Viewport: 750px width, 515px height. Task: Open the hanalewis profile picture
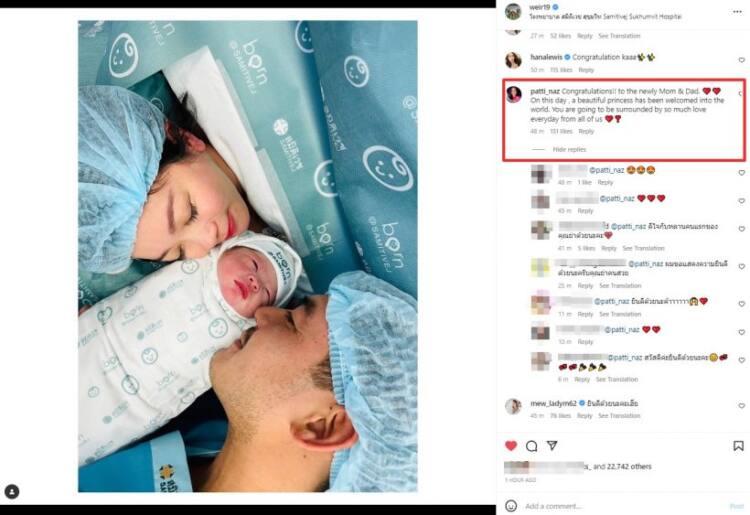[x=513, y=60]
